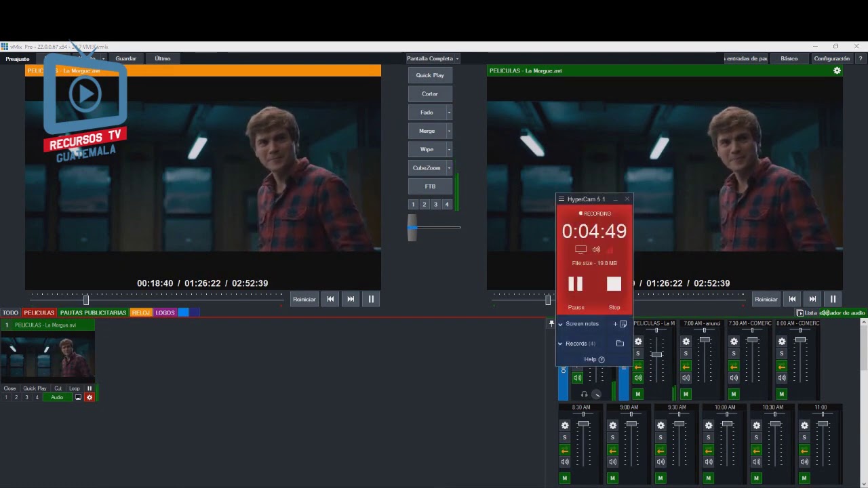Open Configuración button
The image size is (868, 488).
pos(832,59)
